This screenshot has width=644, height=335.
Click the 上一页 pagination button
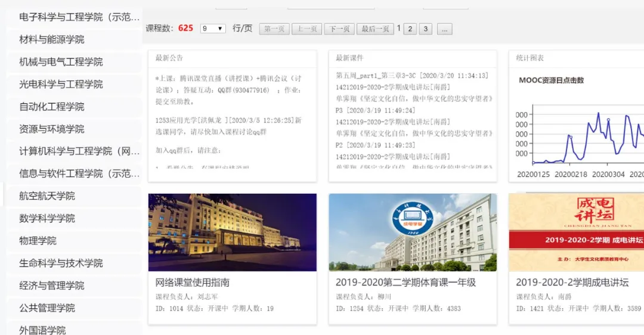(x=307, y=29)
